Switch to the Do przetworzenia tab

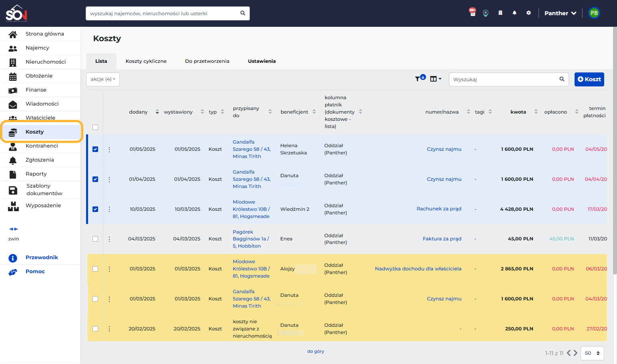click(x=207, y=61)
